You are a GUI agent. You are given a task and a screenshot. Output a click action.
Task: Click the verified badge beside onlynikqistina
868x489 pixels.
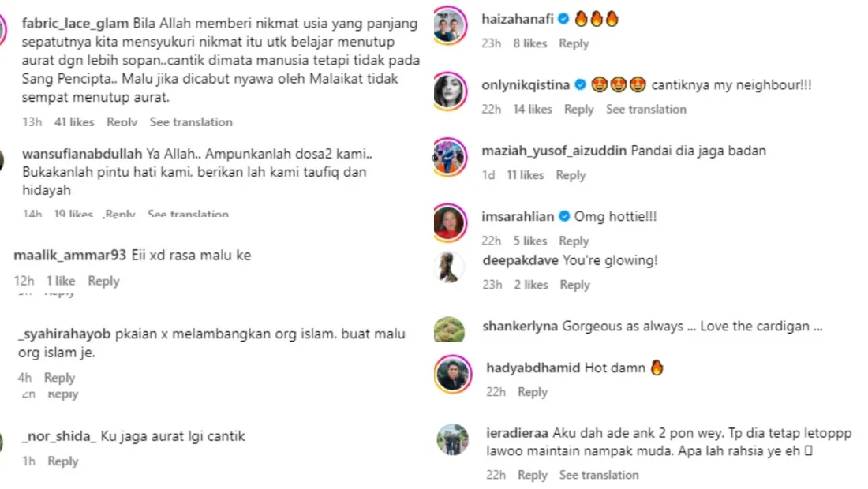click(x=580, y=84)
